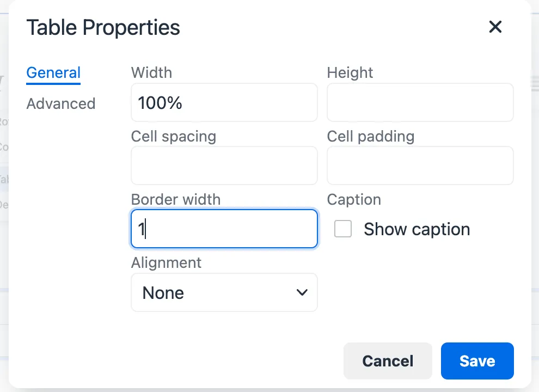Click the 'Width' field label
The height and width of the screenshot is (392, 539).
(151, 72)
